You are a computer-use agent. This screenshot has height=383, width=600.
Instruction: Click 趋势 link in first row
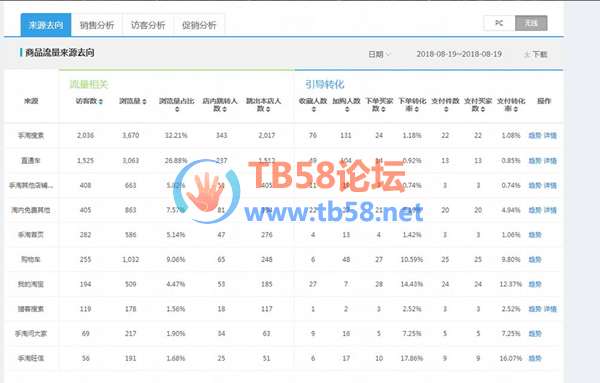pyautogui.click(x=535, y=135)
